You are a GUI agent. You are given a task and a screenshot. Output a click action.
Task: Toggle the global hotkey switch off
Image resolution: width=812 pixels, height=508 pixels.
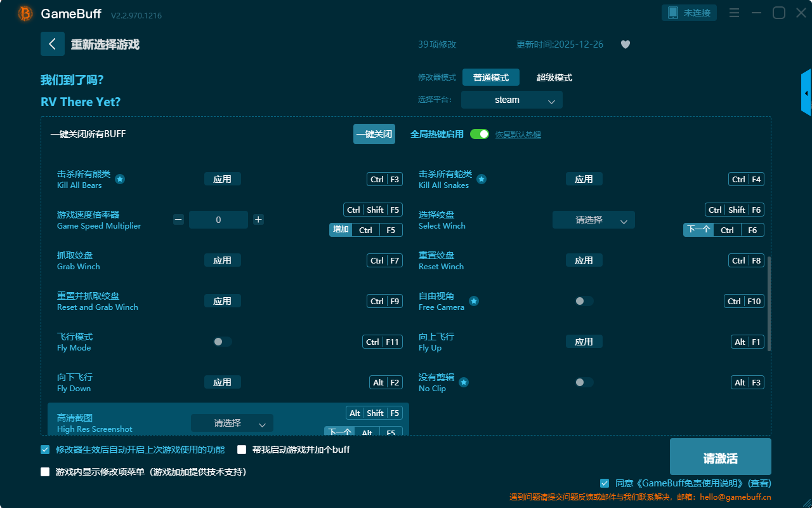point(480,134)
